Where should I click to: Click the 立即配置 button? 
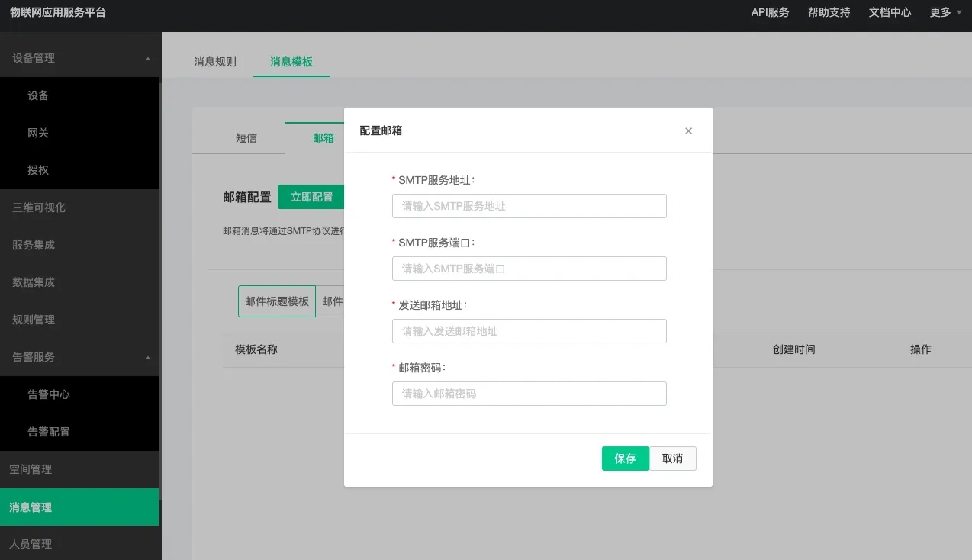311,197
